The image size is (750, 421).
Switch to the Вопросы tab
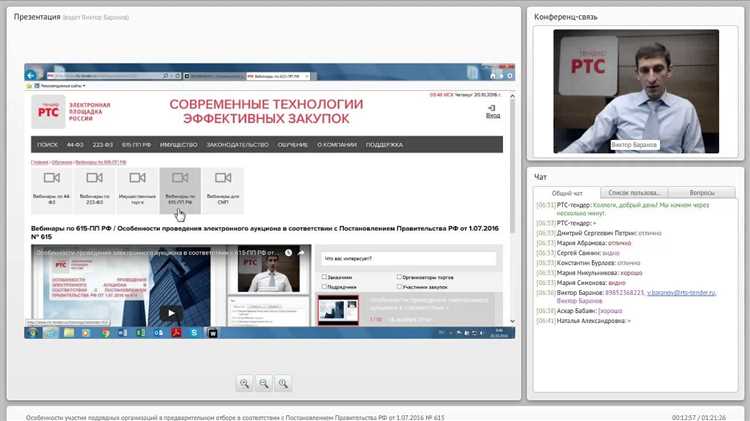coord(702,192)
